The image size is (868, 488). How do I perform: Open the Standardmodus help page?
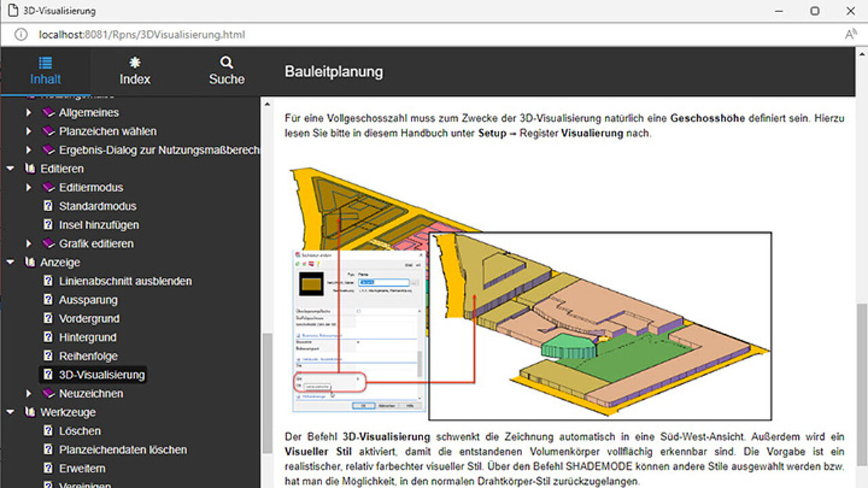[98, 206]
